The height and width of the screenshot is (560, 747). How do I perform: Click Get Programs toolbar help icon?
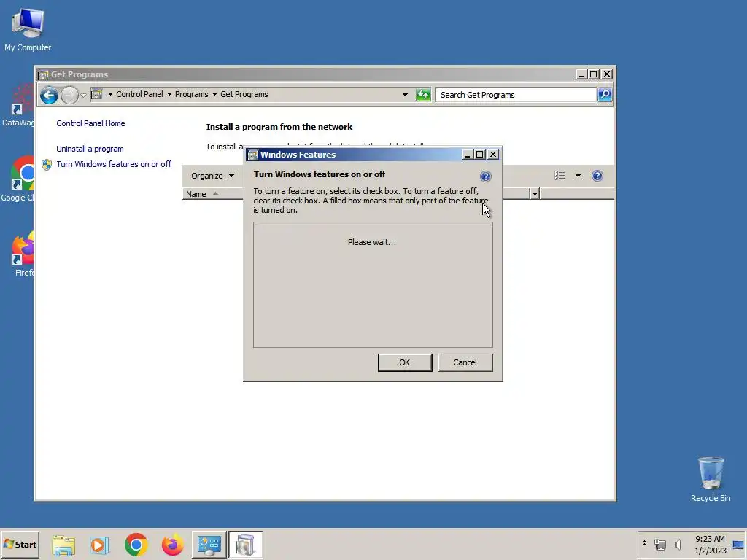click(x=597, y=176)
